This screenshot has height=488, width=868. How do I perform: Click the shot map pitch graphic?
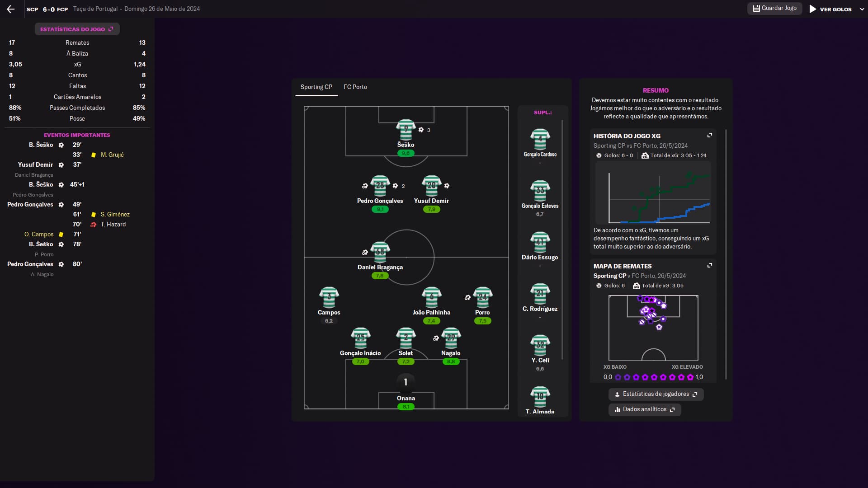(653, 328)
